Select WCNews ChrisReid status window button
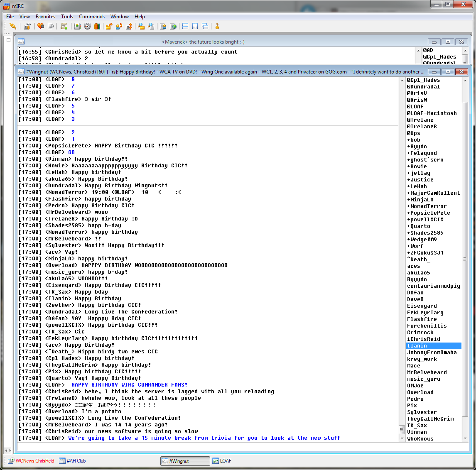The width and height of the screenshot is (476, 470). click(x=31, y=461)
